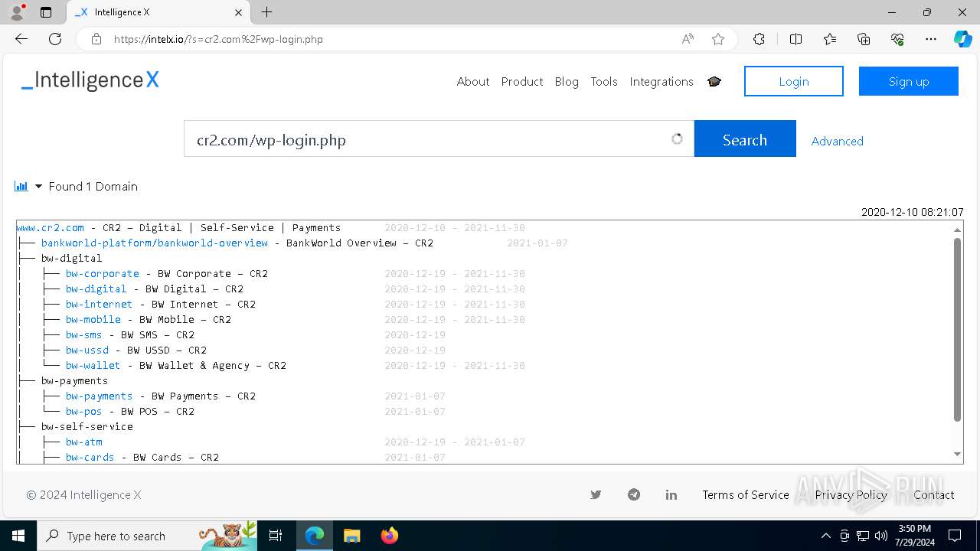Open the Copilot sidebar
The width and height of the screenshot is (980, 551).
962,39
